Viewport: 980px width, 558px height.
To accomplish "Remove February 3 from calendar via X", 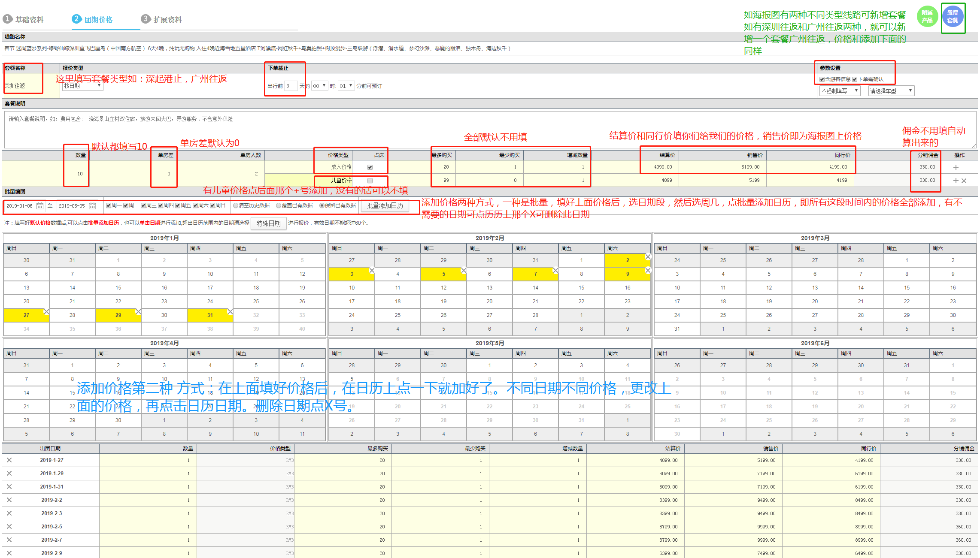I will click(x=372, y=270).
